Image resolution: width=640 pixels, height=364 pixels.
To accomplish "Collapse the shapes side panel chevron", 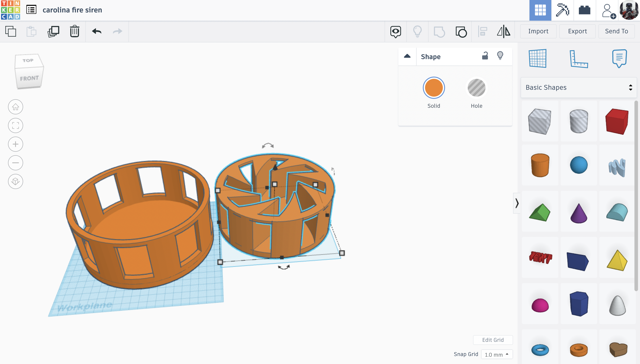I will tap(517, 203).
